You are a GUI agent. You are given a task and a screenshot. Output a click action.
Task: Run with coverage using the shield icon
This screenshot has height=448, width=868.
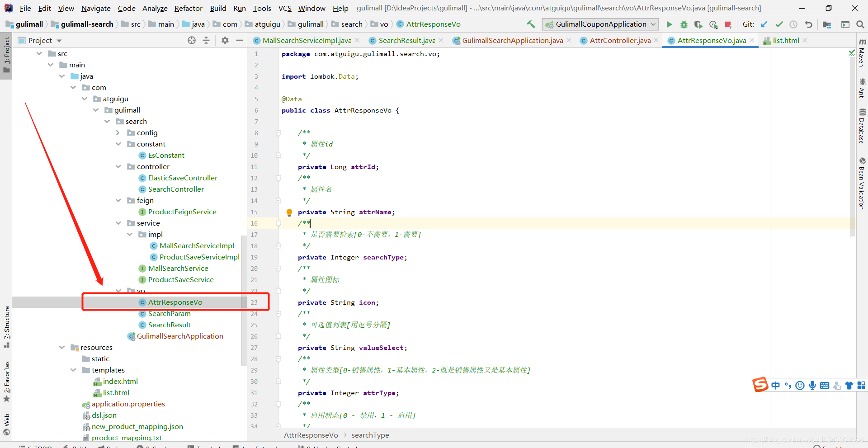click(698, 24)
